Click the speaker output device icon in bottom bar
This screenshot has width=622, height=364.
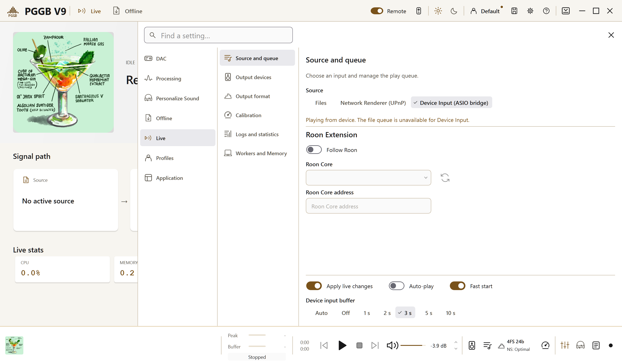click(x=472, y=345)
